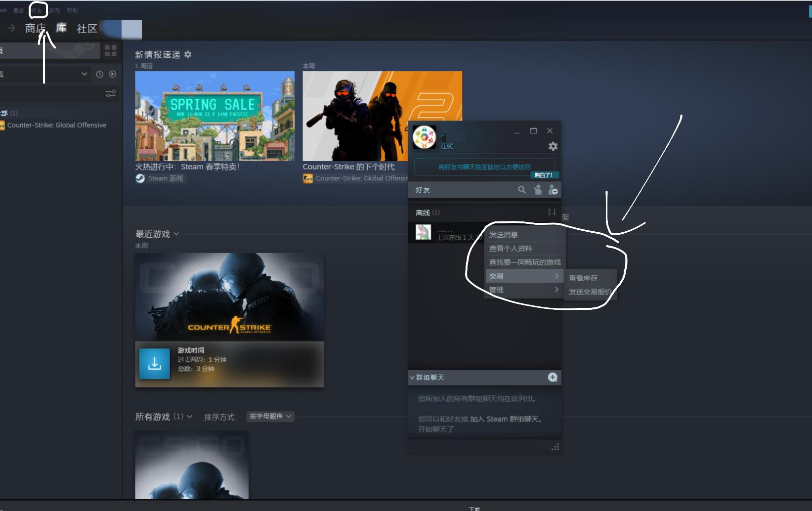Viewport: 812px width, 511px height.
Task: Click the blue download button for Counter-Strike
Action: (155, 364)
